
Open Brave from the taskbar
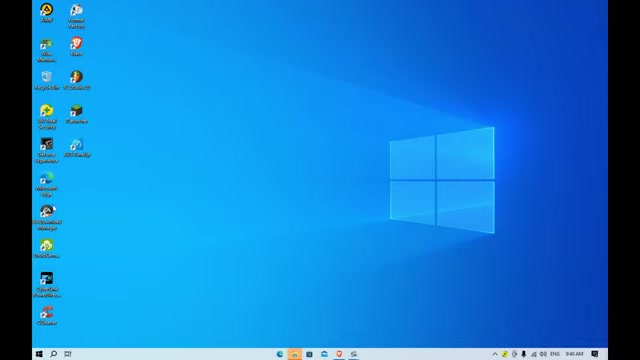pos(339,354)
